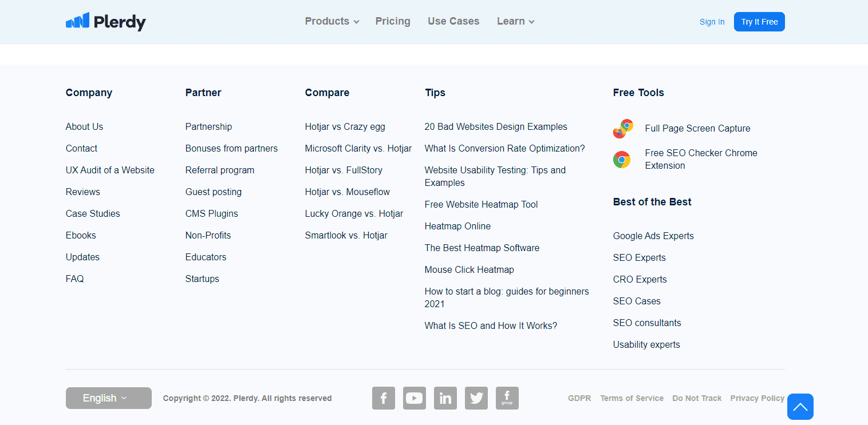Image resolution: width=868 pixels, height=425 pixels.
Task: Open the Twitter social icon
Action: [x=476, y=398]
